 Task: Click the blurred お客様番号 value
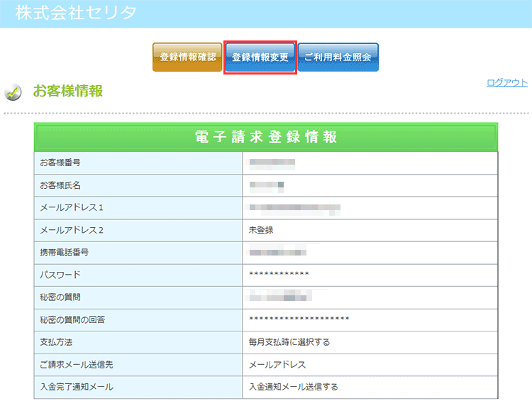[272, 163]
